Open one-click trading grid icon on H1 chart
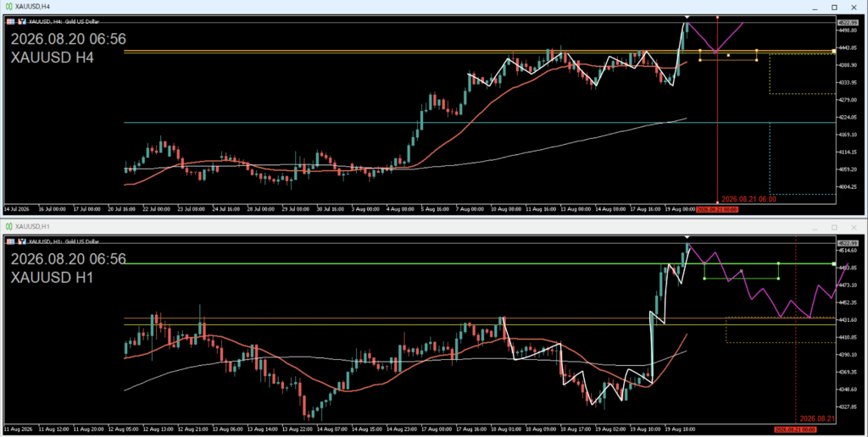 click(10, 241)
